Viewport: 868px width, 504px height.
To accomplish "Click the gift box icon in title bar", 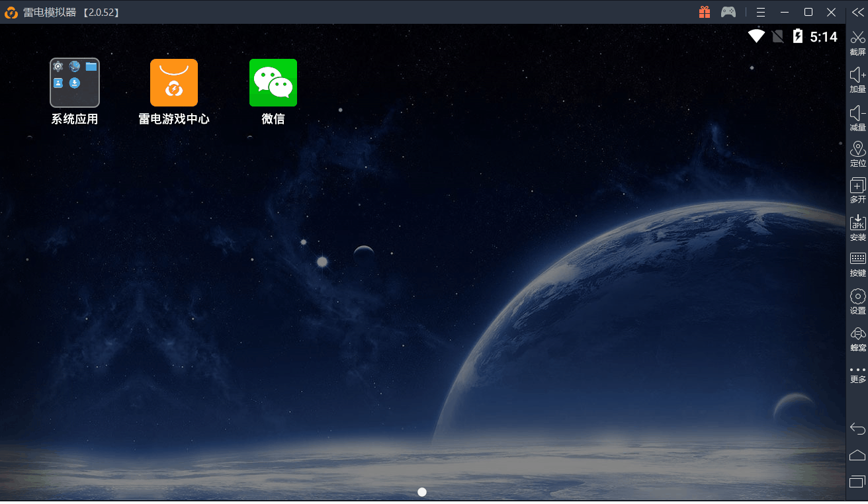I will tap(705, 12).
